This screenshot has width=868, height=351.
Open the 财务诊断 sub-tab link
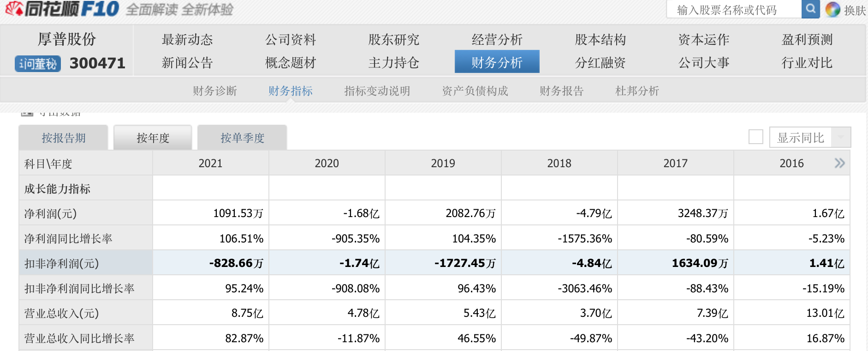[x=215, y=91]
